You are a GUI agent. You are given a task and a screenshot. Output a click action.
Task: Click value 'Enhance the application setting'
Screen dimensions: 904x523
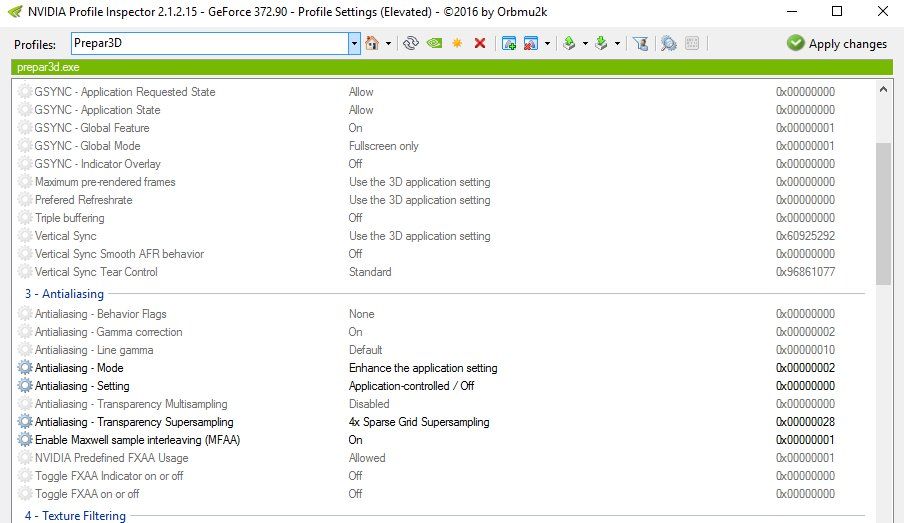pyautogui.click(x=423, y=368)
